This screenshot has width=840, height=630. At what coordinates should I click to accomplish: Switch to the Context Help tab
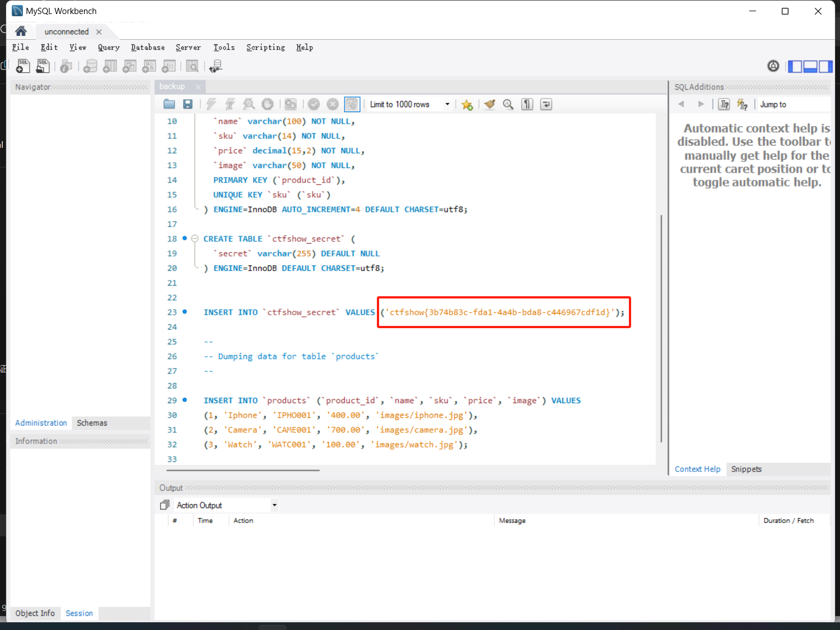tap(697, 469)
